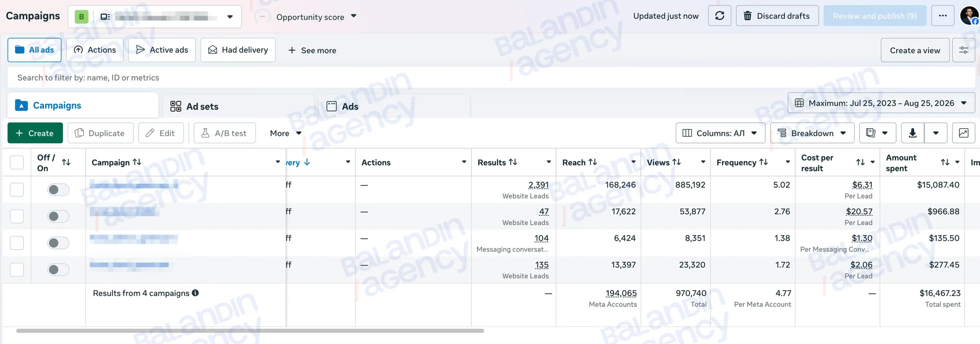Sort by the Off / On column arrows
The height and width of the screenshot is (344, 980).
click(66, 162)
